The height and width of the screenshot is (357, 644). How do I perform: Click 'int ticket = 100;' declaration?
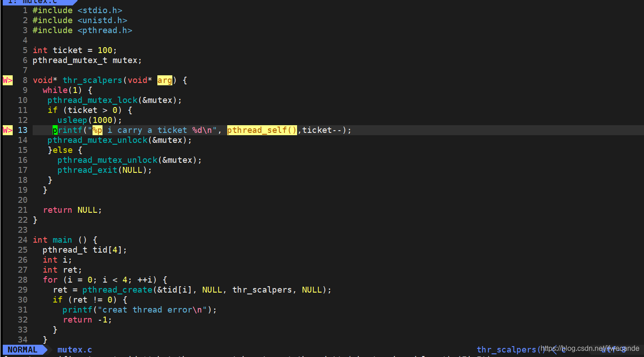click(x=75, y=50)
